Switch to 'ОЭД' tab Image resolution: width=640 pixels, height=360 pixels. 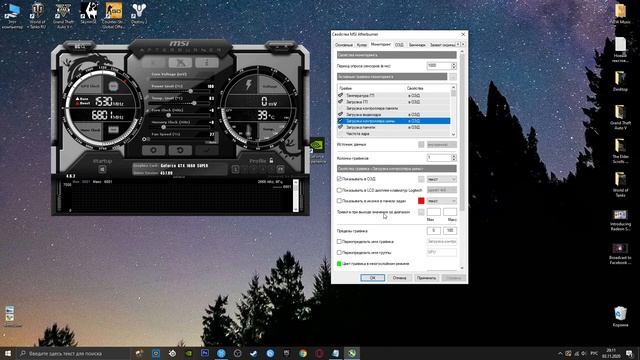tap(399, 45)
